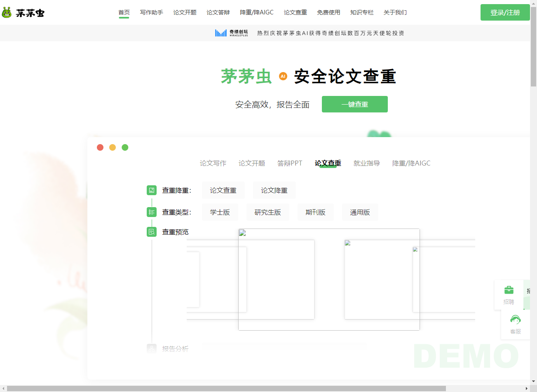This screenshot has width=537, height=392.
Task: Open 知识专栏 in top navigation
Action: 362,12
